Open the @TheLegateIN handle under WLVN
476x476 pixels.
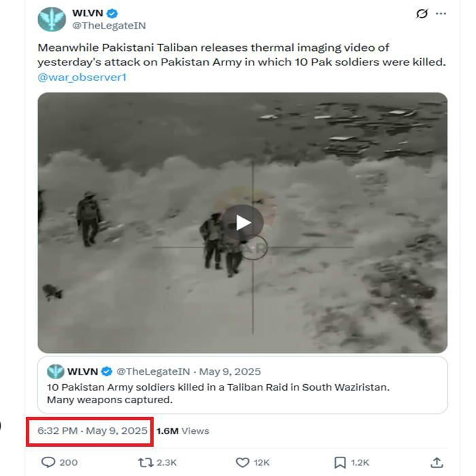[x=109, y=26]
